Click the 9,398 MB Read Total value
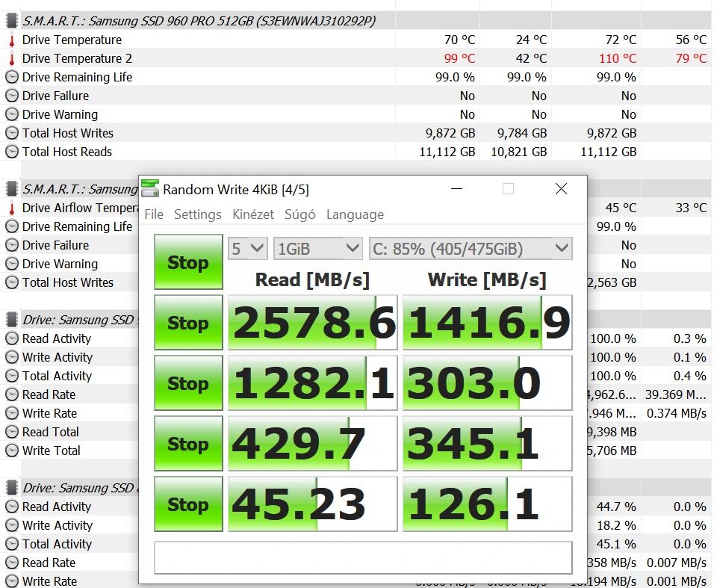Screen dimensions: 714x588 point(612,432)
